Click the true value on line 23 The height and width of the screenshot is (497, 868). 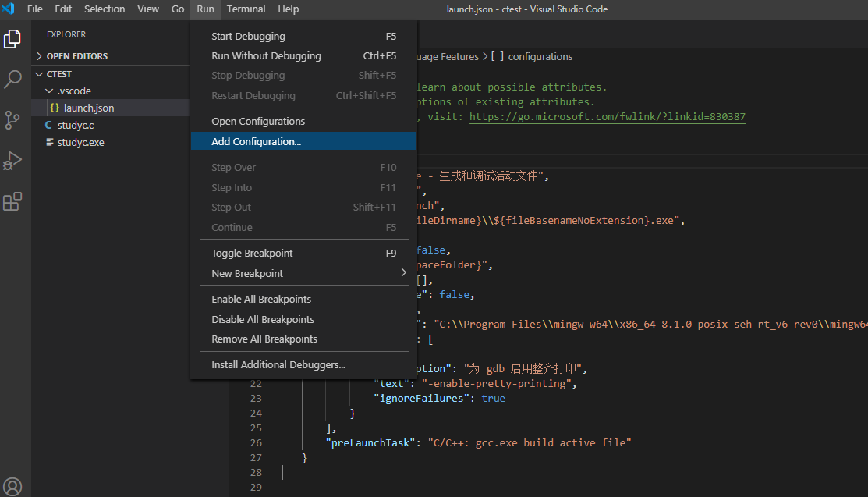493,399
